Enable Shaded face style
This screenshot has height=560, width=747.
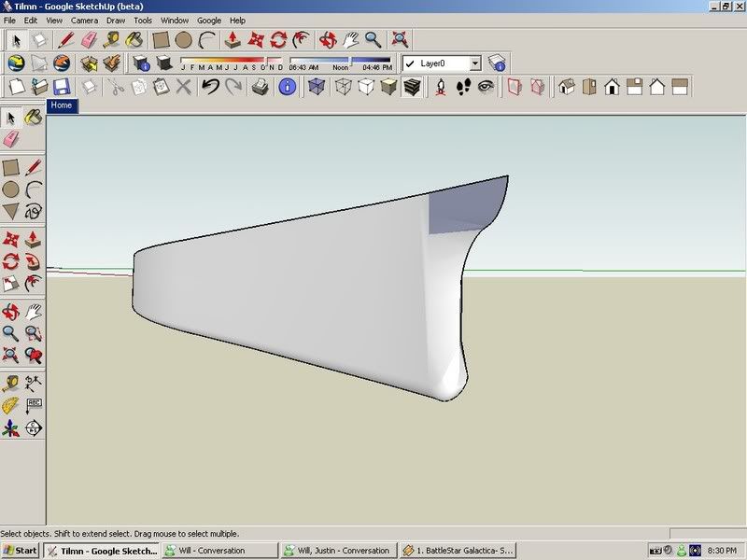(388, 87)
